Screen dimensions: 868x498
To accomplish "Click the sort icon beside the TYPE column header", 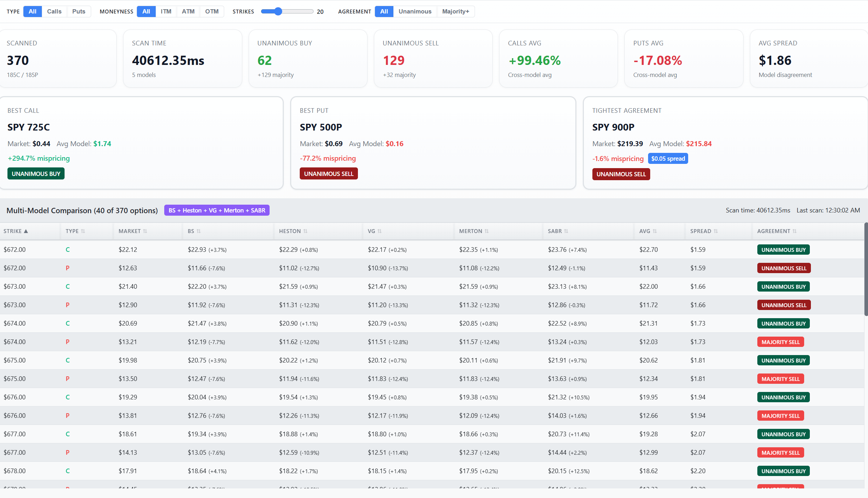I will coord(83,231).
